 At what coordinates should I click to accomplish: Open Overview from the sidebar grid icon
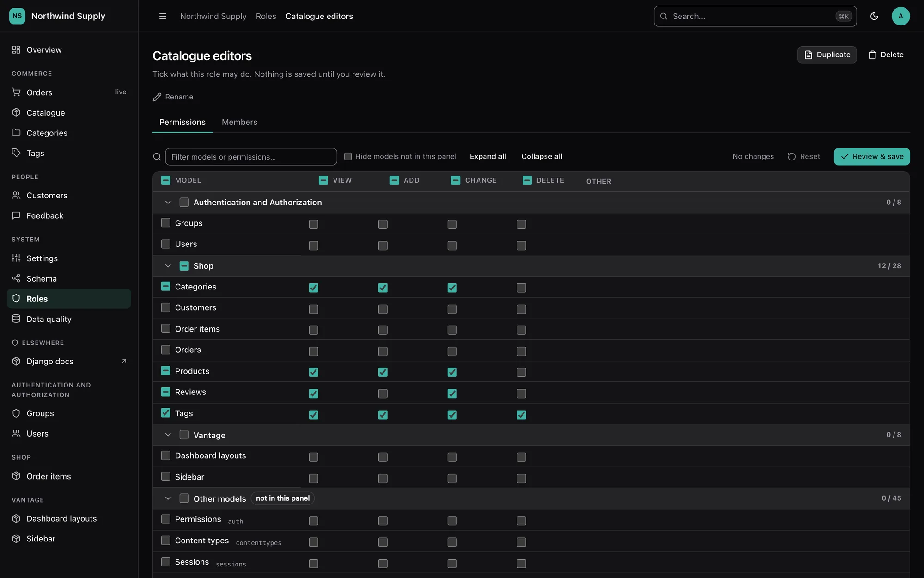coord(16,49)
